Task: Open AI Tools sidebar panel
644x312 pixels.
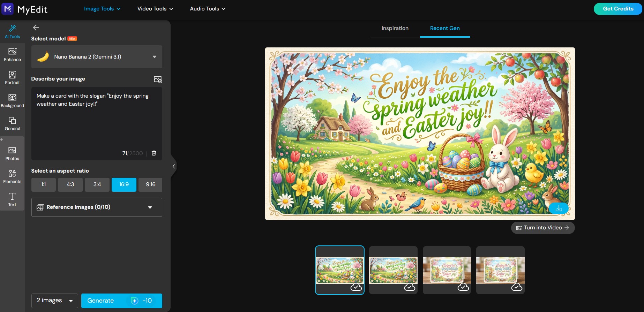Action: 12,31
